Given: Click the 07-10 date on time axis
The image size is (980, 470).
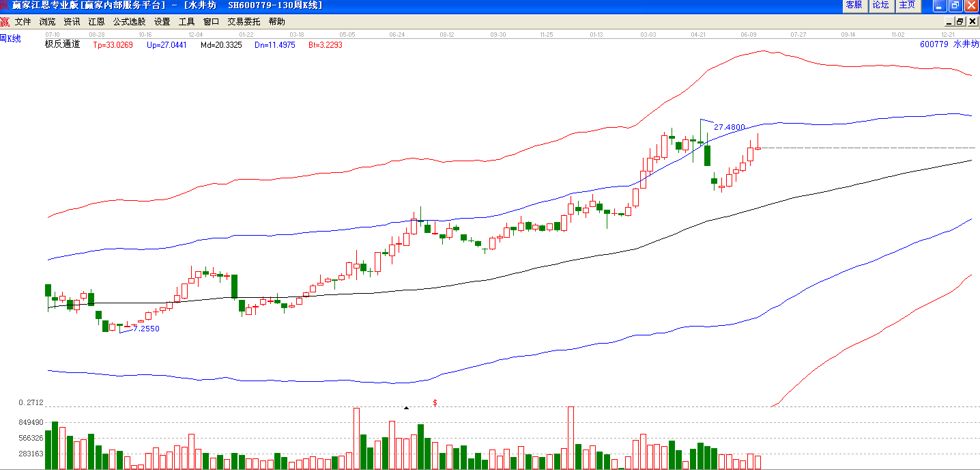Looking at the screenshot, I should click(x=53, y=34).
